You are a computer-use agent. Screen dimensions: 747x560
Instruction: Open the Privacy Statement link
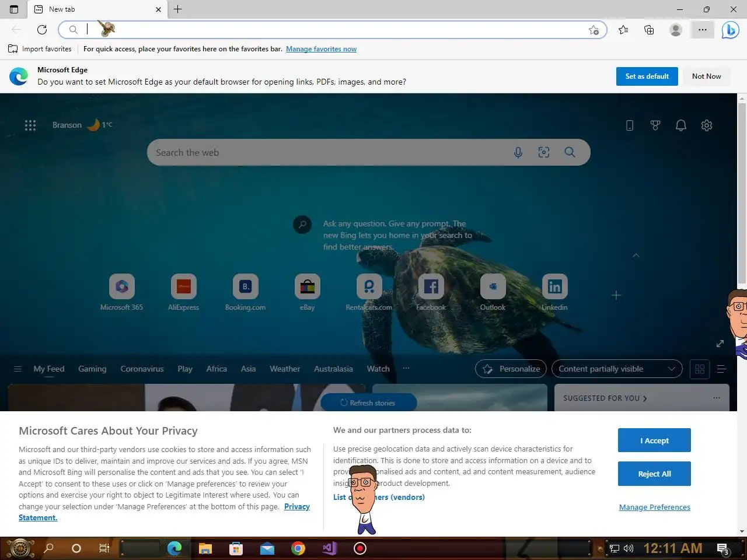297,506
